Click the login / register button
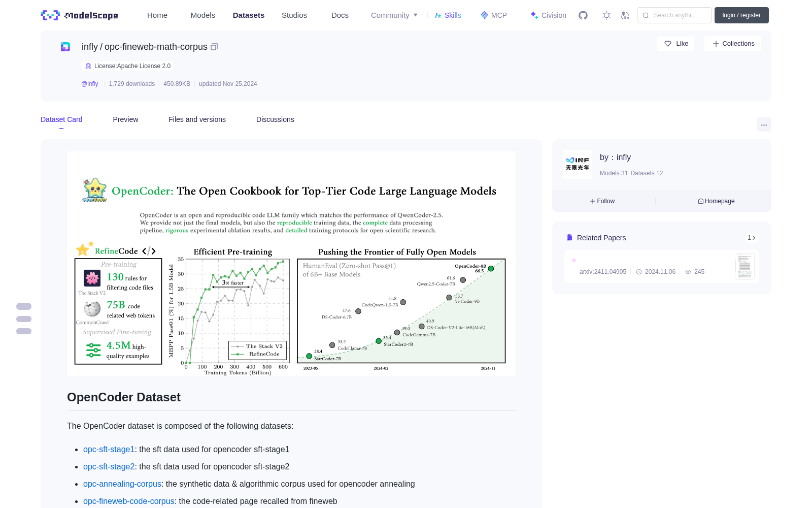 coord(741,15)
